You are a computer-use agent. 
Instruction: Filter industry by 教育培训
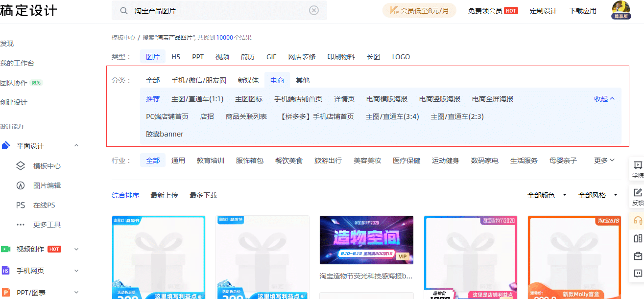(x=211, y=161)
